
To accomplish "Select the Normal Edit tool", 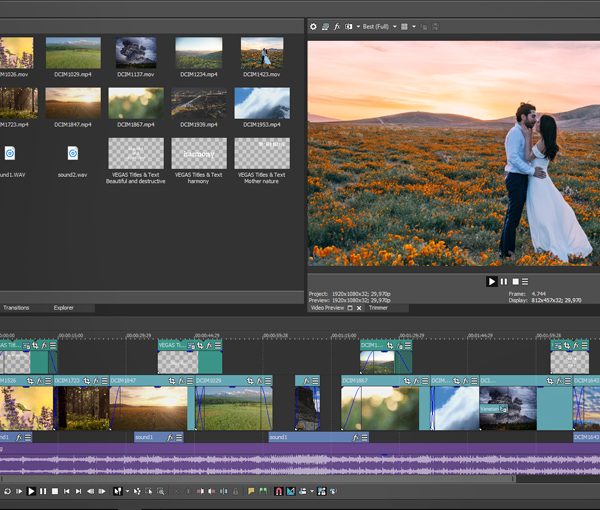I will click(x=118, y=491).
